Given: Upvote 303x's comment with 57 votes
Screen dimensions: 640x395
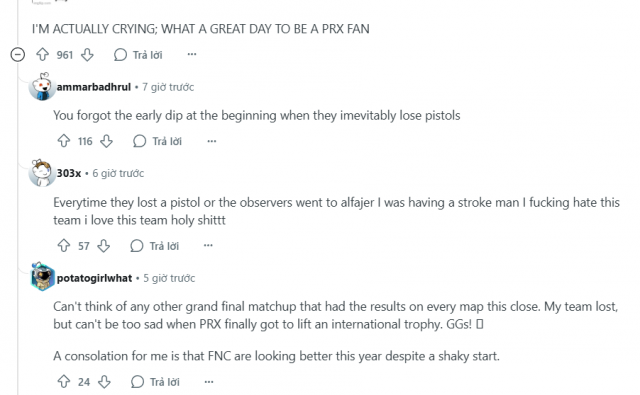Looking at the screenshot, I should (x=64, y=246).
